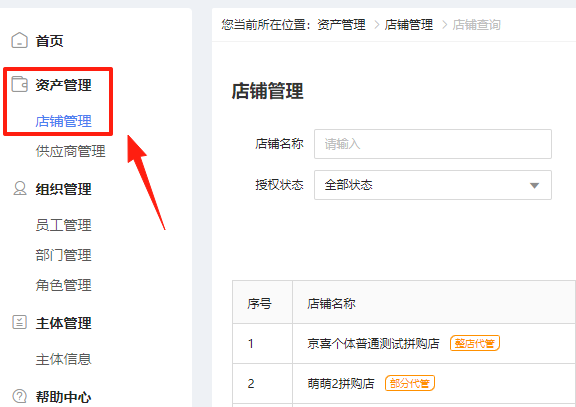576x407 pixels.
Task: Collapse the 资产管理 sidebar section
Action: [x=64, y=85]
